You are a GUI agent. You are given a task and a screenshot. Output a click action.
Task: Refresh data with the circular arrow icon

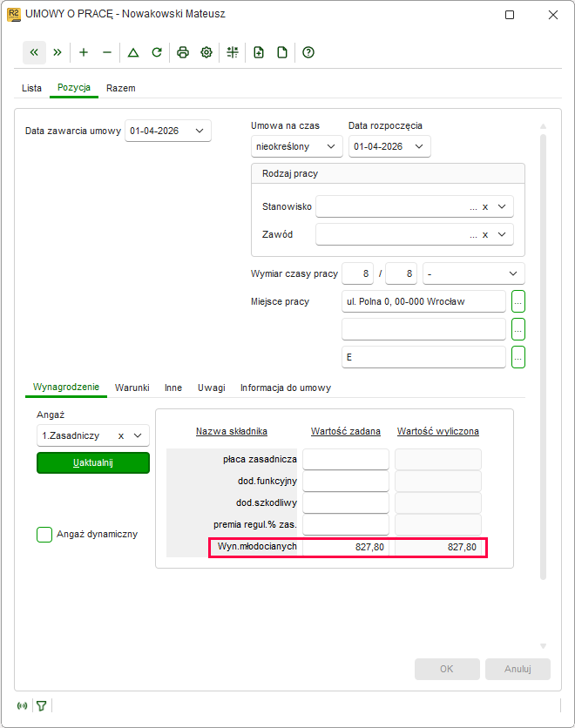[157, 52]
